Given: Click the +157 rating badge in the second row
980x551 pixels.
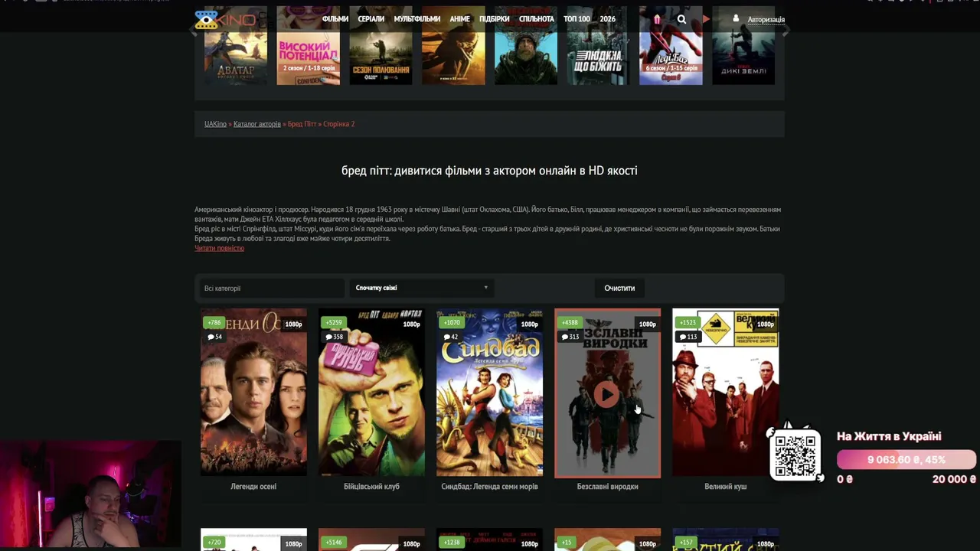Looking at the screenshot, I should click(x=685, y=543).
